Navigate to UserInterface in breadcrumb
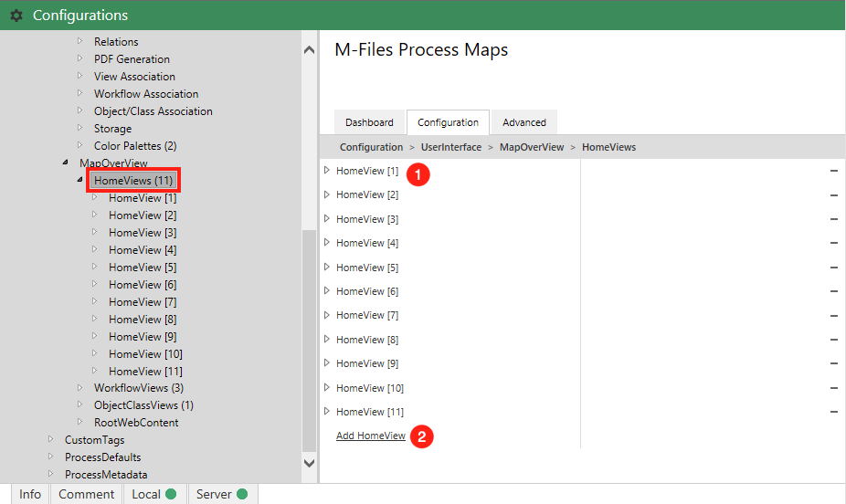Viewport: 846px width, 504px height. pyautogui.click(x=450, y=147)
